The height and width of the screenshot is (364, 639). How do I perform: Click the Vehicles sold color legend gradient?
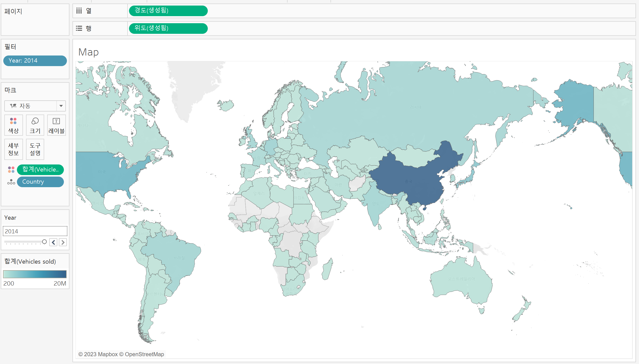[35, 274]
